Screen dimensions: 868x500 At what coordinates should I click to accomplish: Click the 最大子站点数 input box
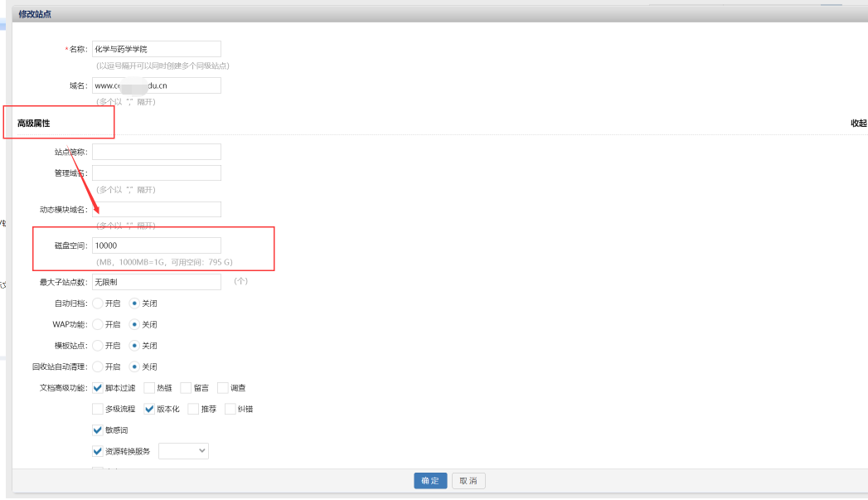click(x=157, y=282)
